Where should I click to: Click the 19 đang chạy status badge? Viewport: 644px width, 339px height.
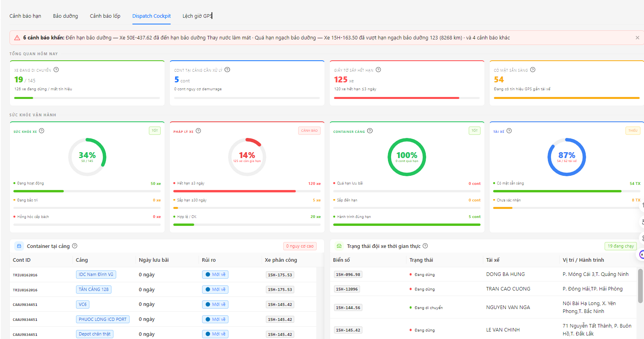click(x=620, y=246)
